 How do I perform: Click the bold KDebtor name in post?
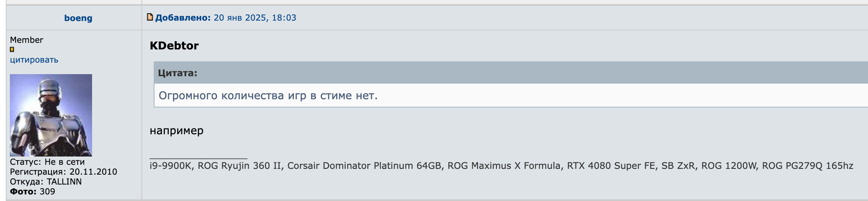174,46
